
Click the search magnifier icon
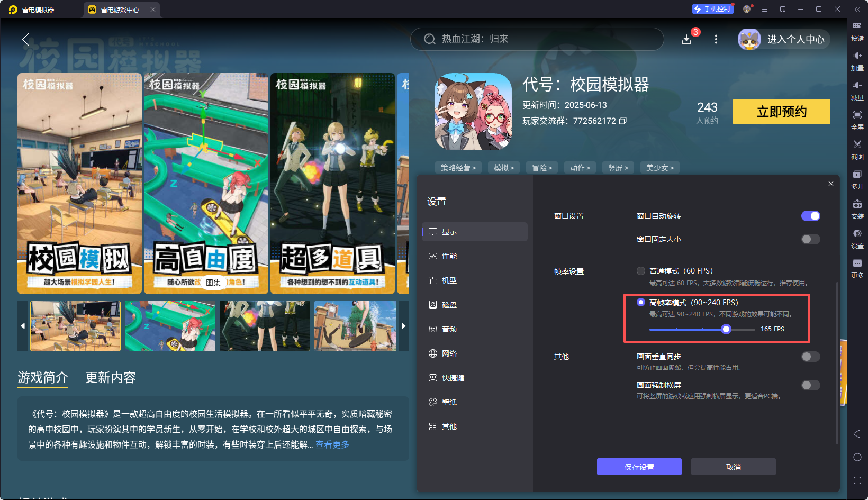pyautogui.click(x=430, y=39)
